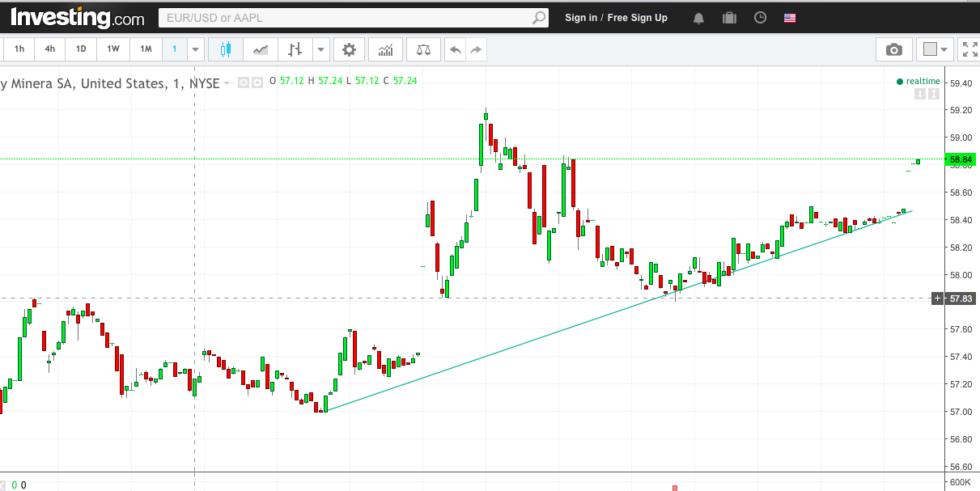Image resolution: width=980 pixels, height=491 pixels.
Task: Click the 59.00 price scale label
Action: click(961, 138)
